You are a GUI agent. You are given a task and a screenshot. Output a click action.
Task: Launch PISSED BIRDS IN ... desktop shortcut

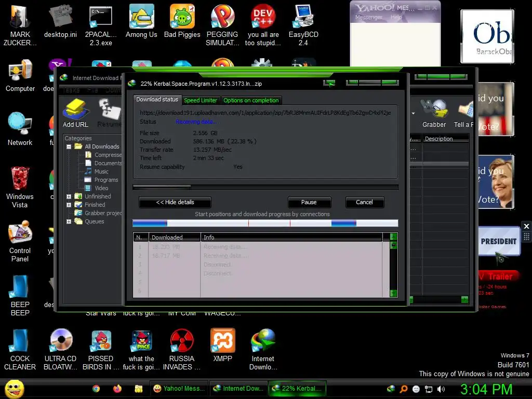(101, 350)
